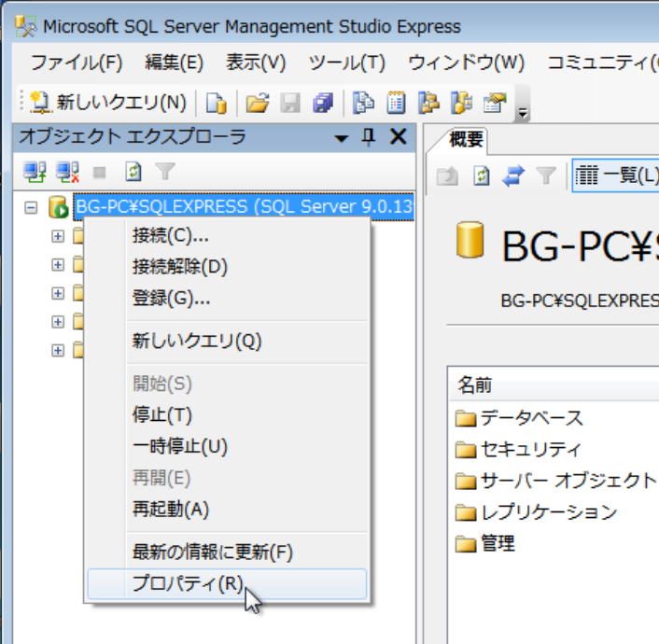The image size is (659, 644).
Task: Open the ファイル(F) menu
Action: pos(77,63)
